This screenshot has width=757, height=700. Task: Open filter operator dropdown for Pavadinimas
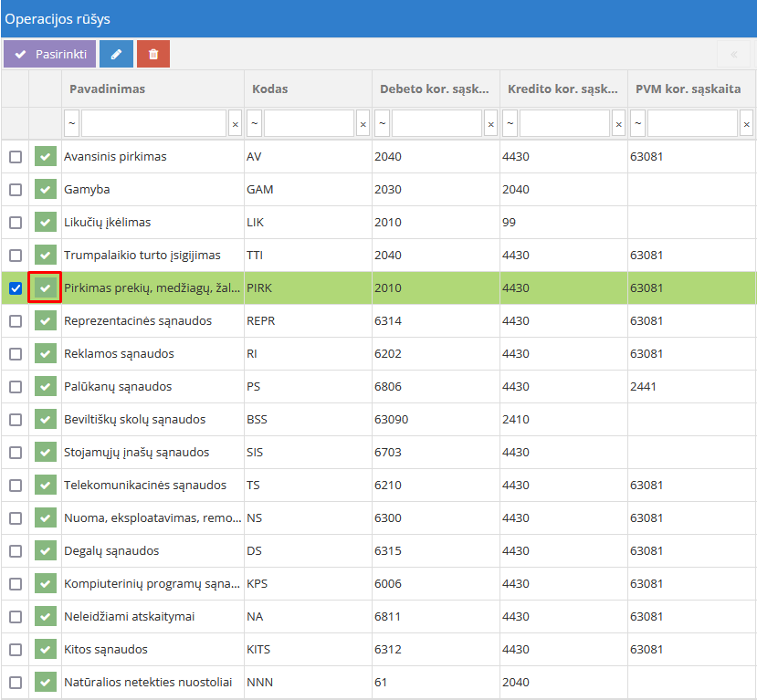pyautogui.click(x=72, y=123)
